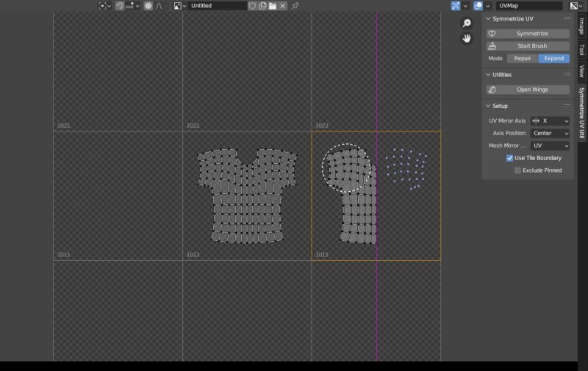Collapse the Utilities panel
Viewport: 588px width, 371px height.
tap(488, 75)
